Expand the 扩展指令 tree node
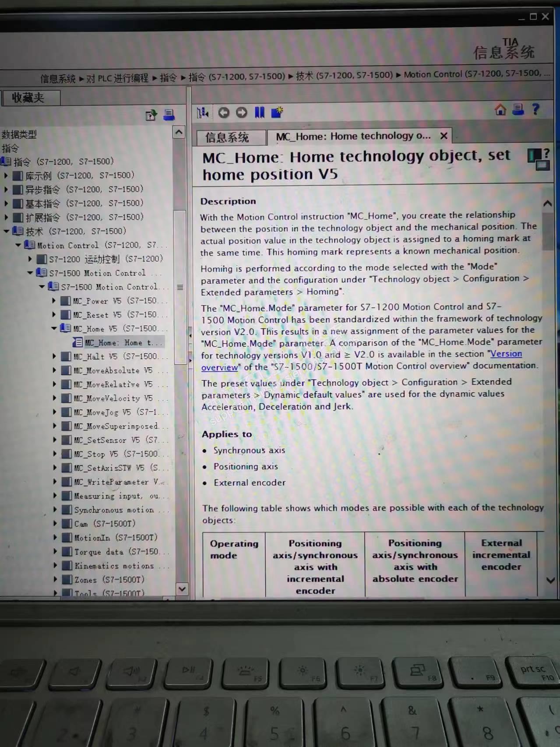The image size is (560, 747). click(6, 218)
